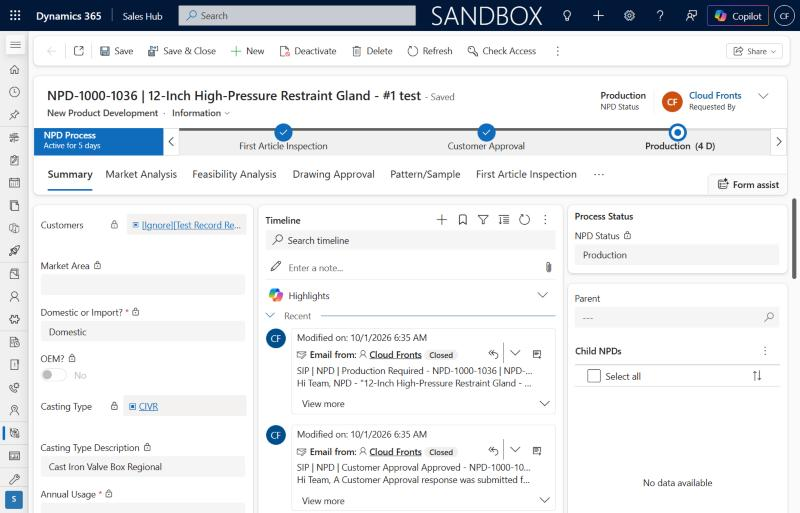Open the CF account avatar in top bar

(x=785, y=16)
